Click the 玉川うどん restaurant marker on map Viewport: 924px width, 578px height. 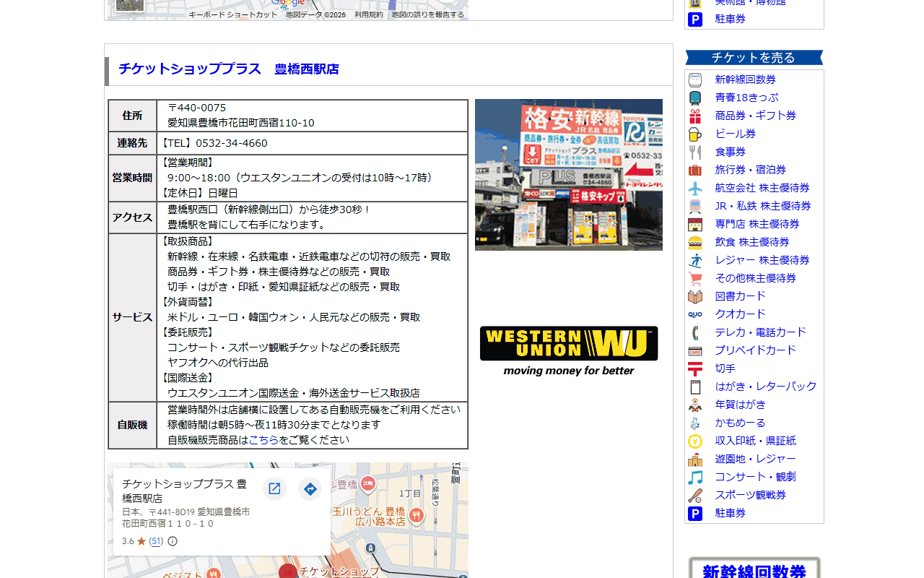(416, 515)
